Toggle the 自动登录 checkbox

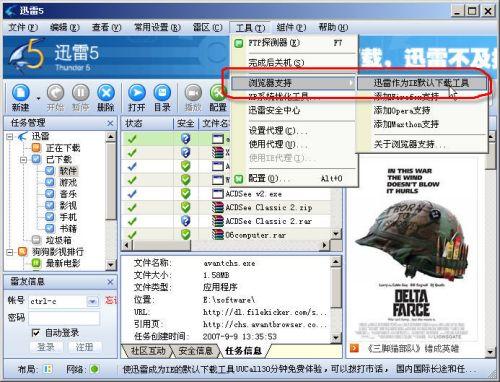click(36, 333)
